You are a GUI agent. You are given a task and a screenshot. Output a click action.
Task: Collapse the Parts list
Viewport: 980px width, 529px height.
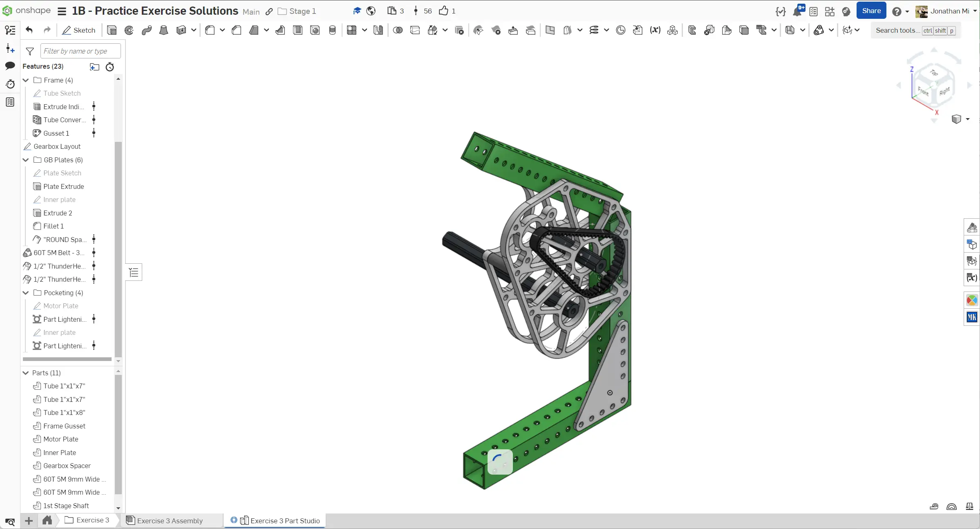pos(26,373)
